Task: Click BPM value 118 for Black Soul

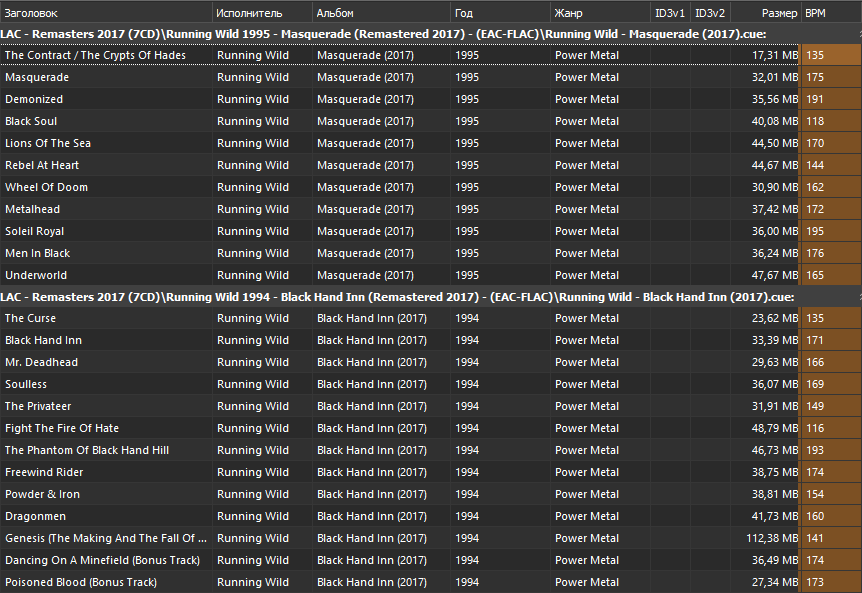Action: (815, 121)
